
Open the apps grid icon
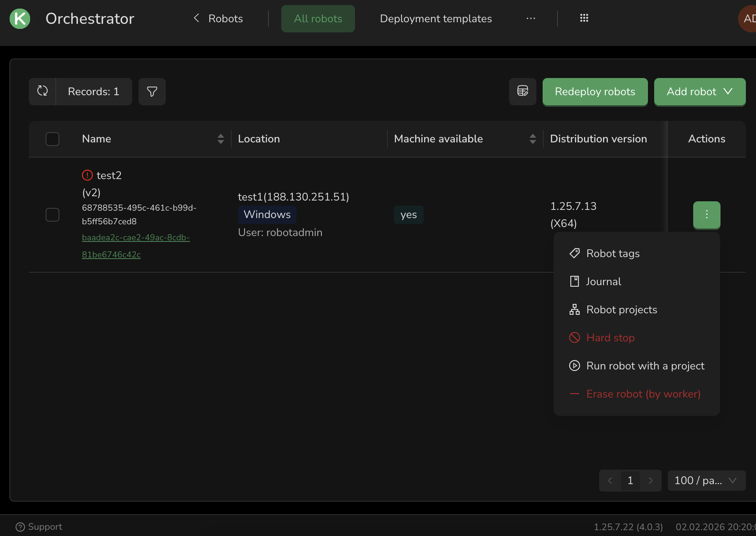pyautogui.click(x=584, y=18)
